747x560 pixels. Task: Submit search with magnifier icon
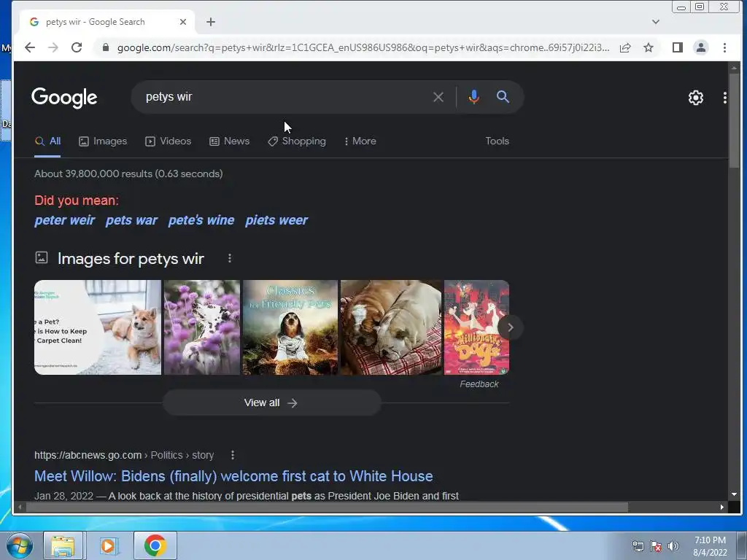(x=503, y=97)
